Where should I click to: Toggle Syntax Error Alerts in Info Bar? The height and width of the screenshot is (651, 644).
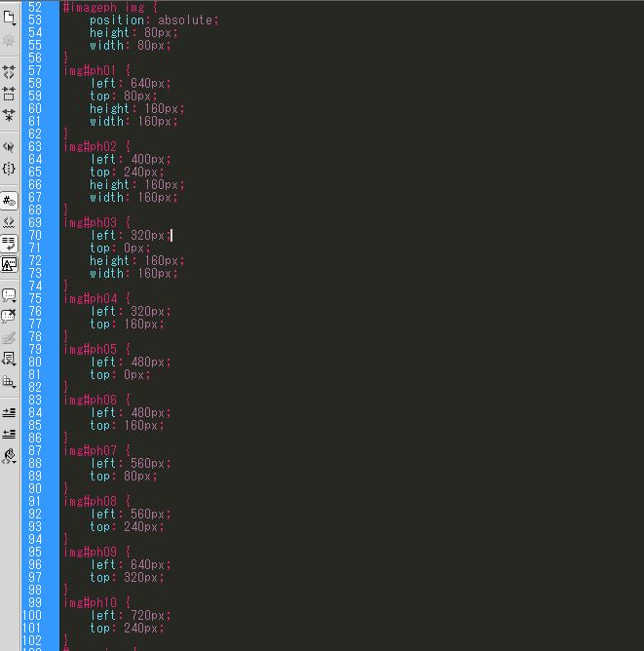[x=9, y=264]
